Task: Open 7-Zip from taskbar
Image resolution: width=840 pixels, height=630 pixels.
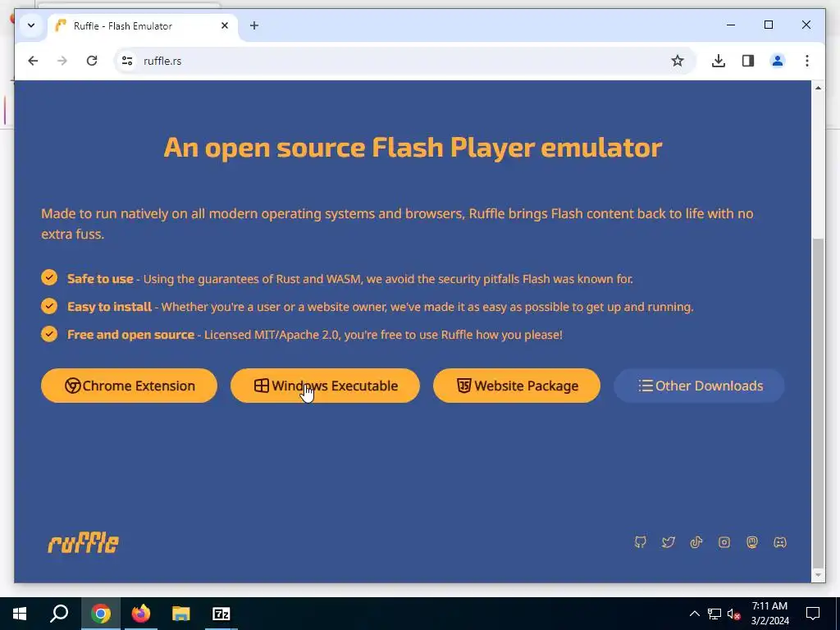Action: 221,614
